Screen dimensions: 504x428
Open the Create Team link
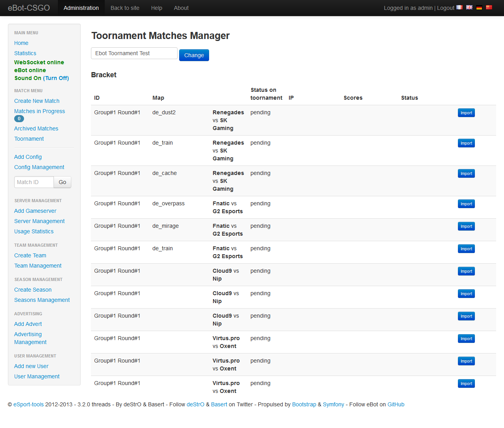[30, 255]
